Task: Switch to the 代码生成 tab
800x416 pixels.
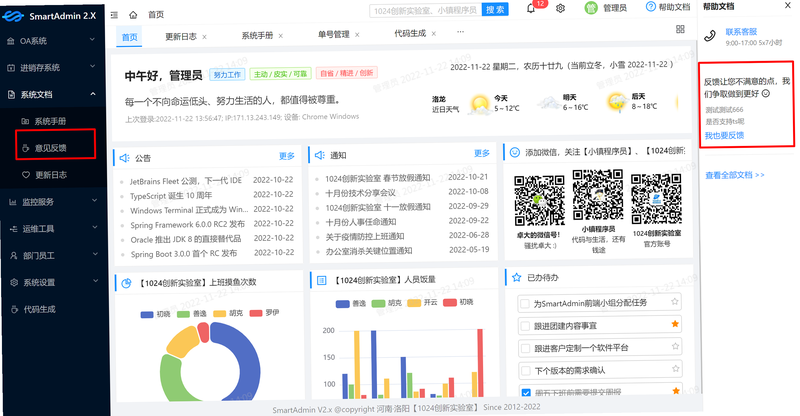Action: pyautogui.click(x=410, y=34)
